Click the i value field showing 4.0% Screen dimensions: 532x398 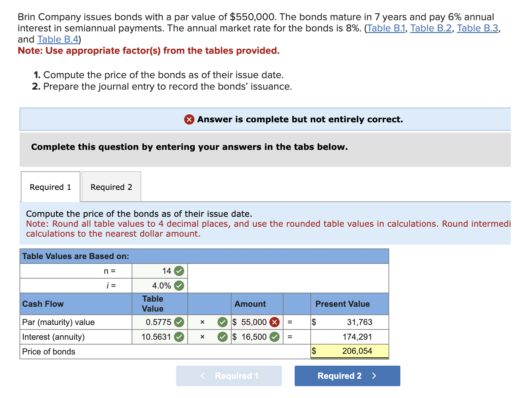(x=160, y=286)
